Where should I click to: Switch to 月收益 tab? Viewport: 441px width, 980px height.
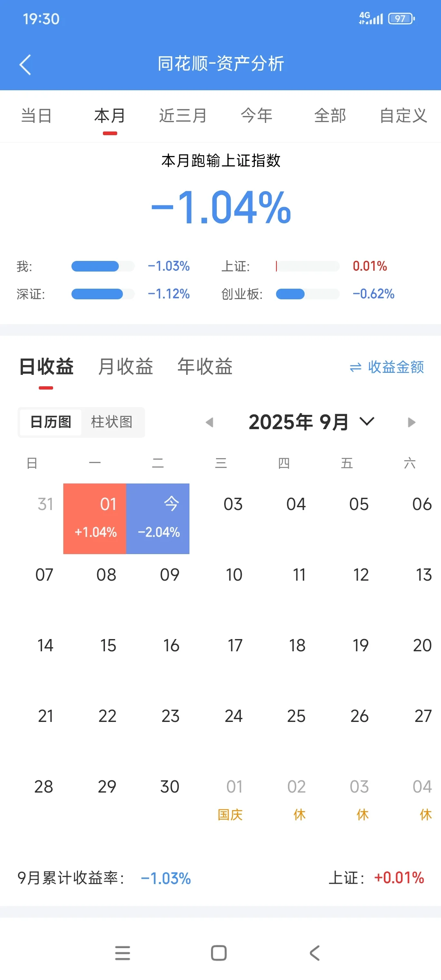click(125, 366)
